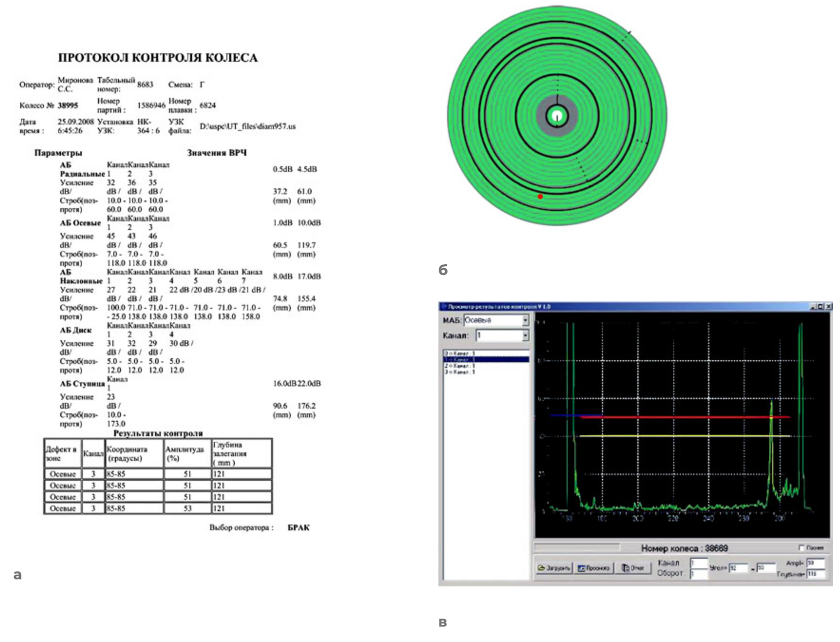Click batch number '1586946'
Screen dimensions: 840x642
point(151,105)
